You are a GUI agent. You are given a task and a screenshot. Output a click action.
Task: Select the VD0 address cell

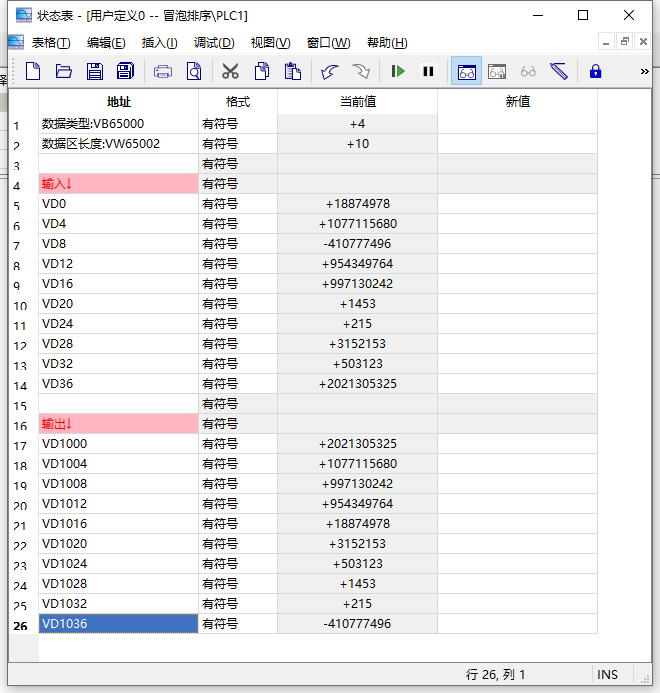(x=118, y=204)
